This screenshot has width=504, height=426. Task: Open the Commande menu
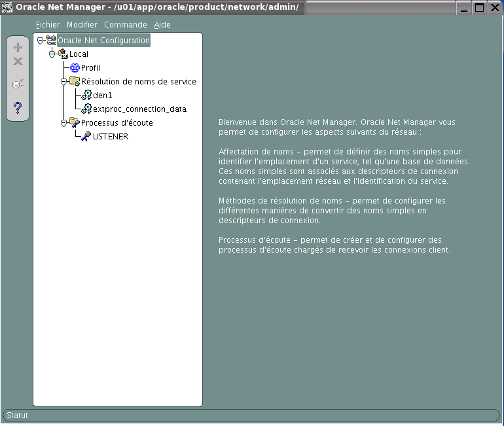[126, 25]
